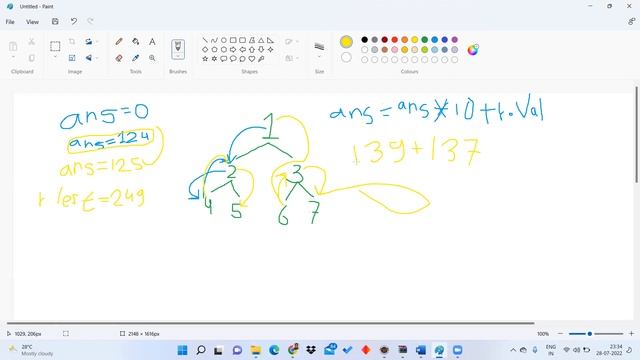640x360 pixels.
Task: Pick the red colour swatch
Action: 395,40
